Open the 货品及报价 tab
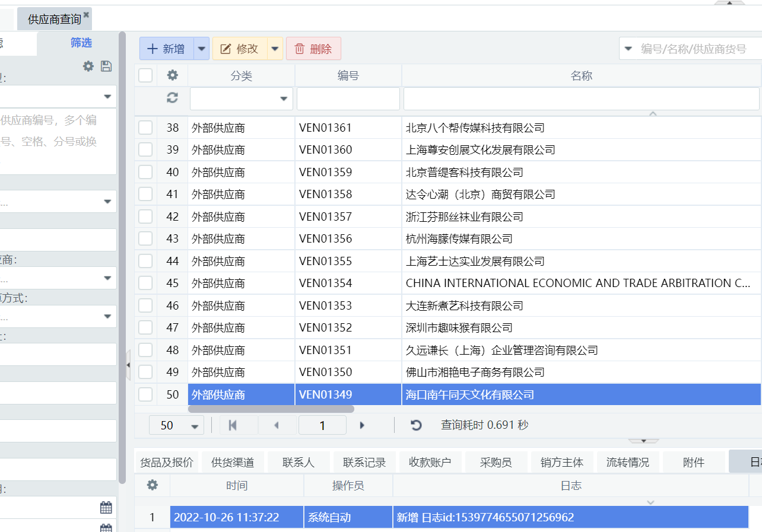This screenshot has height=532, width=762. (167, 463)
